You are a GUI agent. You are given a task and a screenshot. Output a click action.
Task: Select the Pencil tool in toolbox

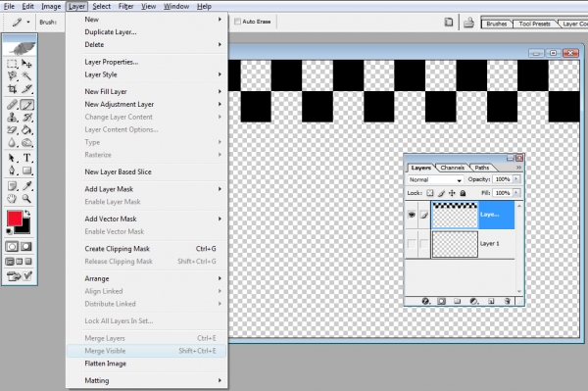coord(26,105)
